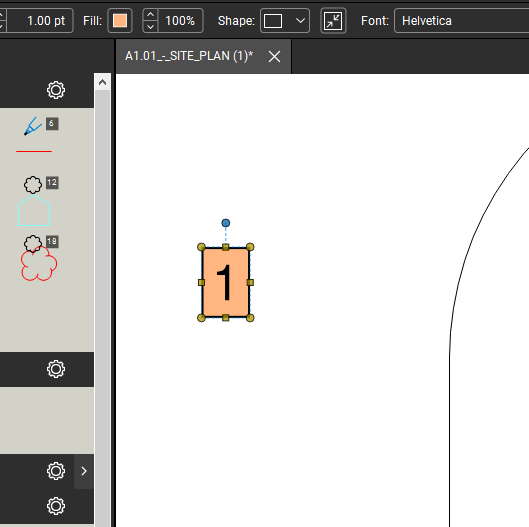Click the second tool set gear icon
This screenshot has height=527, width=529.
point(56,369)
